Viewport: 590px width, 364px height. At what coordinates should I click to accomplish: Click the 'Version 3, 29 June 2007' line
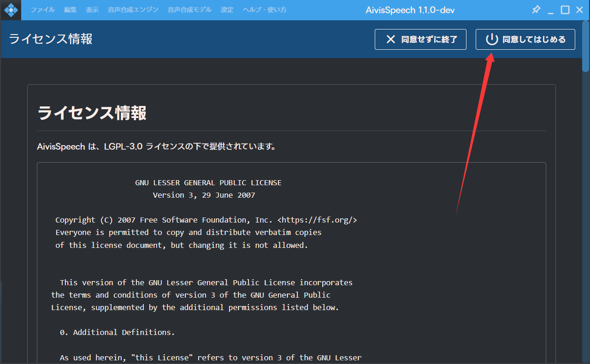(x=204, y=195)
